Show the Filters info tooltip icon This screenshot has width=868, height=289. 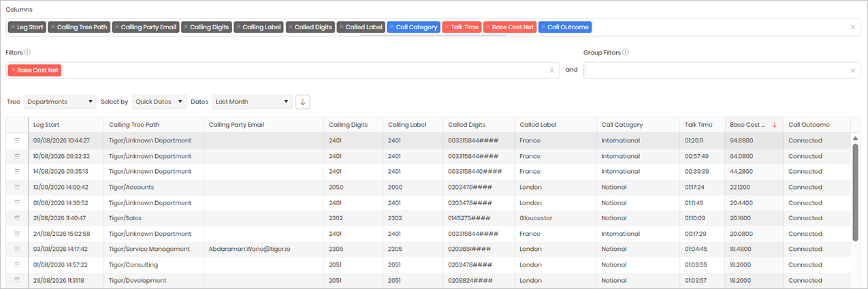pyautogui.click(x=28, y=52)
